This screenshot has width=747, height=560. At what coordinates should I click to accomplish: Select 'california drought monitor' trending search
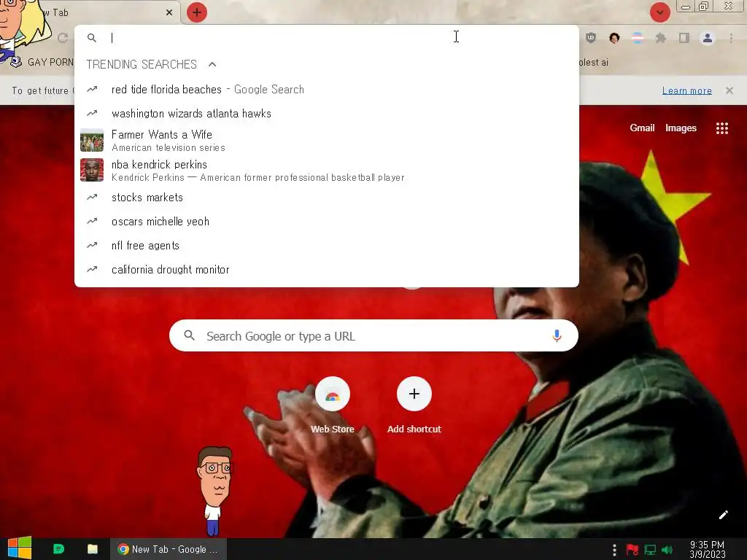327,270
